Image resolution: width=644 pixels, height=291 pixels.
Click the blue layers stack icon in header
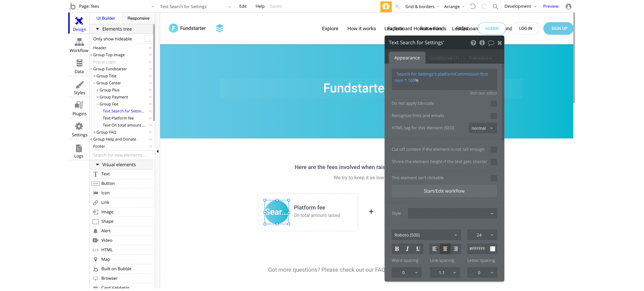tap(220, 28)
